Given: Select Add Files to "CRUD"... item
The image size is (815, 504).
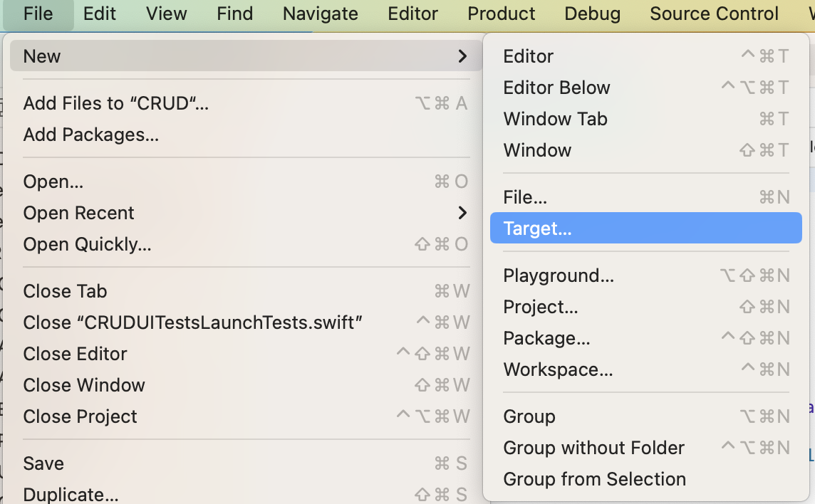Looking at the screenshot, I should [x=246, y=103].
